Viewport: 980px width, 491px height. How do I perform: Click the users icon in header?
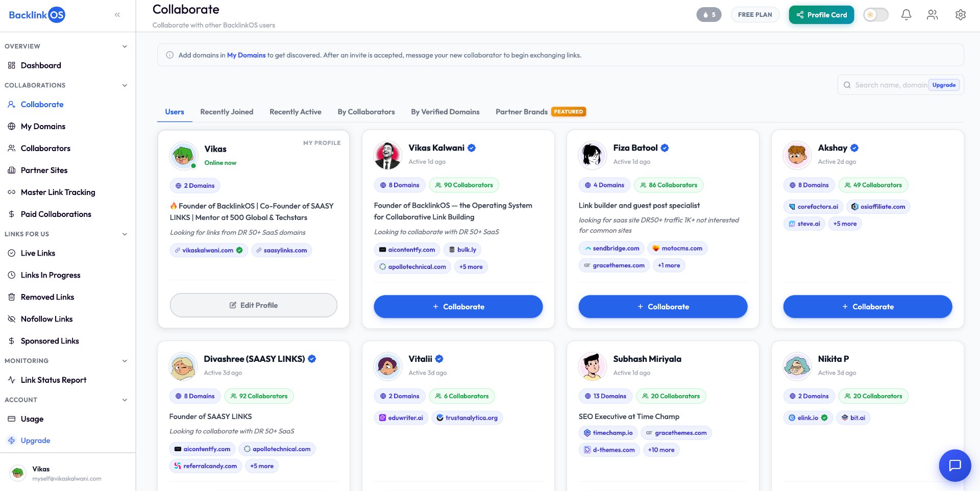point(933,15)
